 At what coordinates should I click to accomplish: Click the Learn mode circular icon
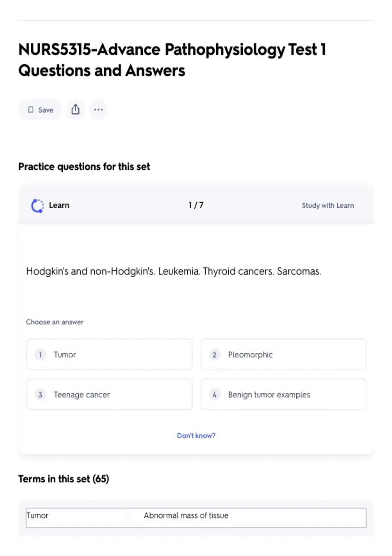tap(37, 206)
